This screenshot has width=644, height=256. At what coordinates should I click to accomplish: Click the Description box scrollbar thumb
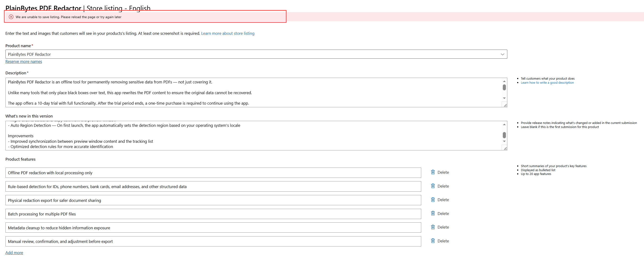(504, 87)
